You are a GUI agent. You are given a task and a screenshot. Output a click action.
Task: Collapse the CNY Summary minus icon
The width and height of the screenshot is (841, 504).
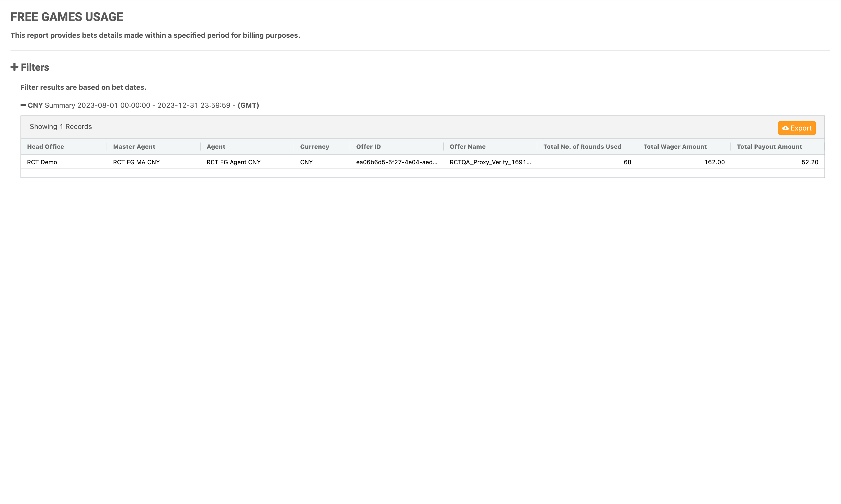[23, 105]
